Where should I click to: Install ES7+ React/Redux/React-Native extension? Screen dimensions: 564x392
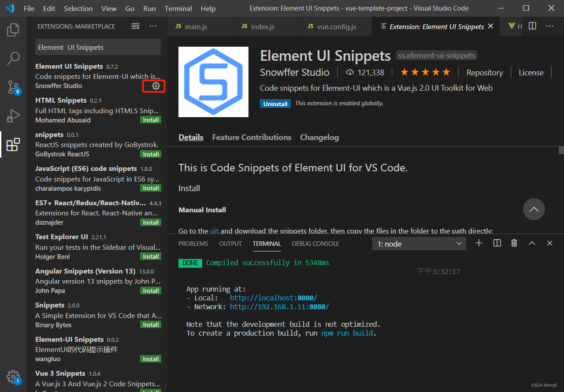[151, 222]
